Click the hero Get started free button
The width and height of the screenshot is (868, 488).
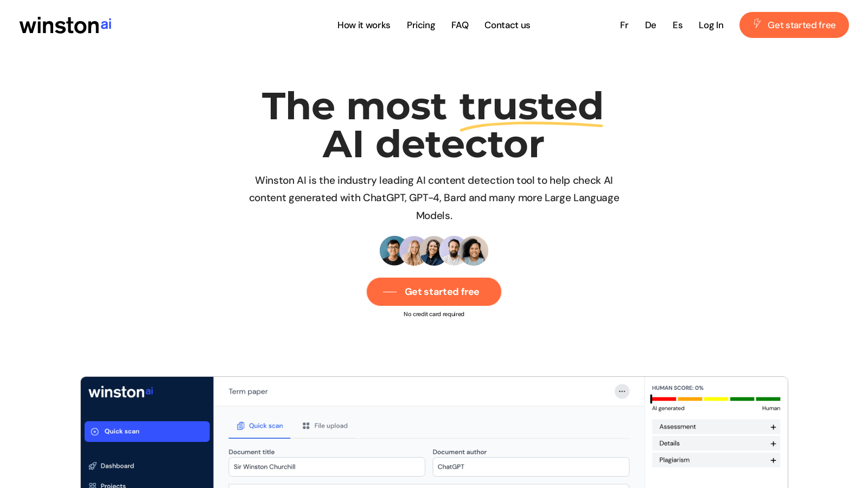434,292
